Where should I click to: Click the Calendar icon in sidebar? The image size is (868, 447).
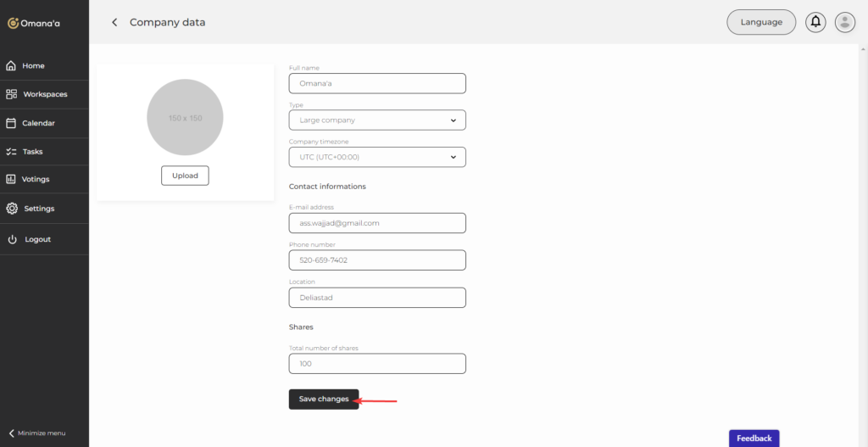point(11,123)
